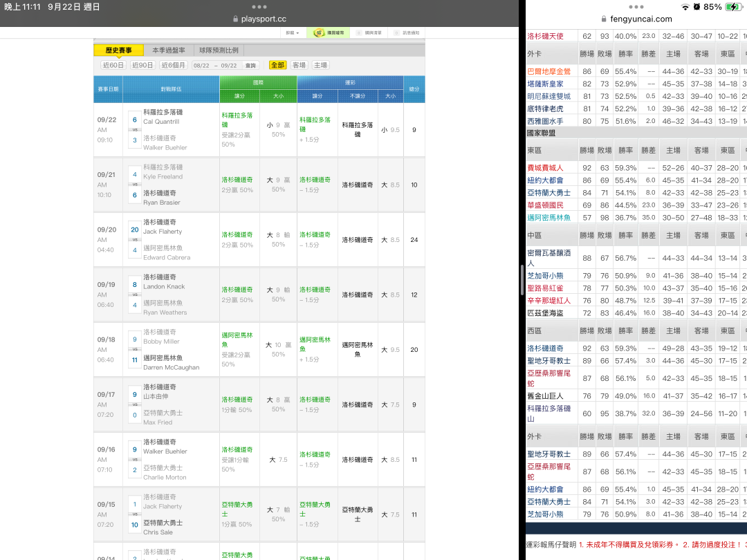
Task: Open 舊金山巨人 team link
Action: point(545,395)
